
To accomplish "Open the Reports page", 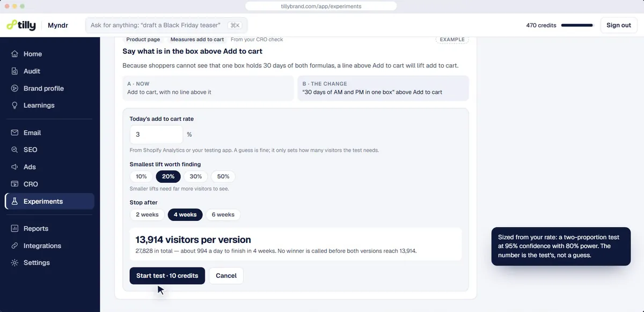I will pos(49,229).
